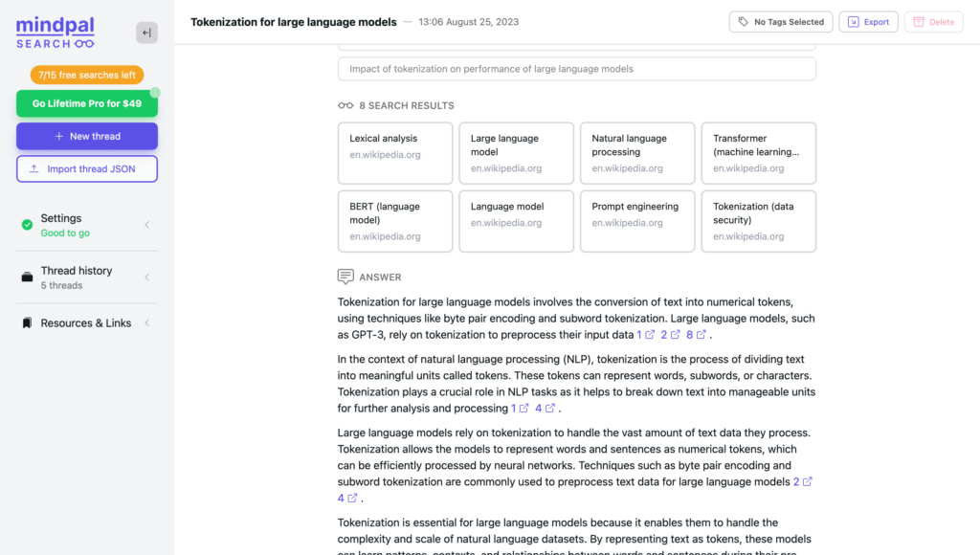Expand the Thread history section chevron
The image size is (980, 555).
coord(147,277)
